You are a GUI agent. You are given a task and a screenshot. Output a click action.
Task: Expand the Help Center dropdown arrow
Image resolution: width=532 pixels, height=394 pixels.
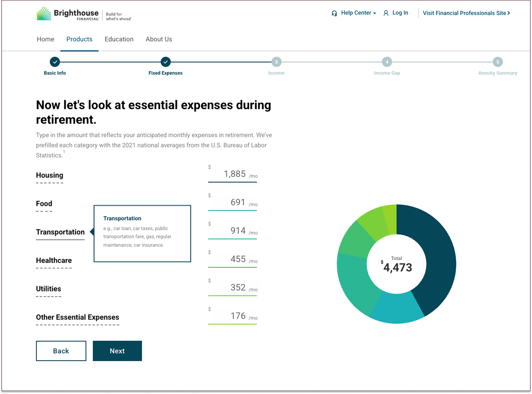tap(375, 13)
